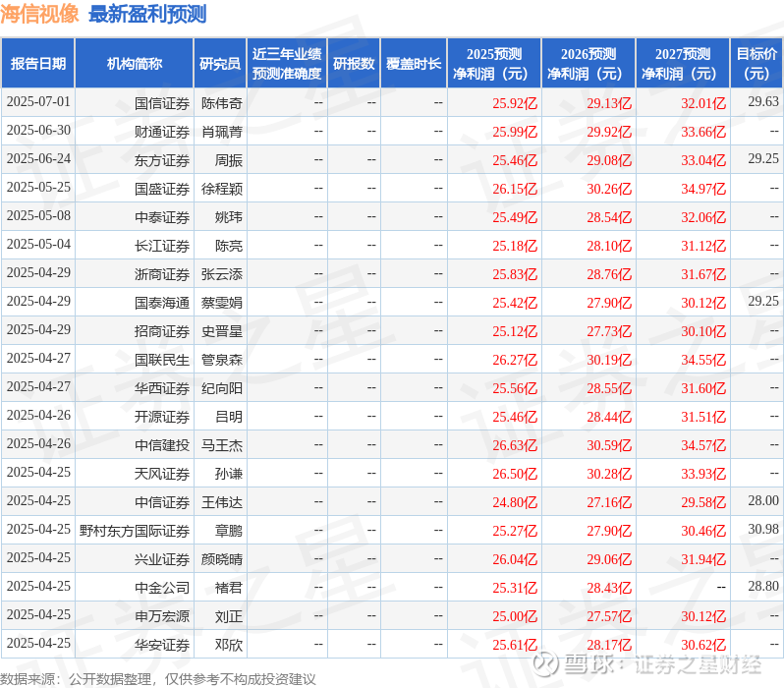Click the 数据来源 disclaimer text
784x688 pixels.
158,679
